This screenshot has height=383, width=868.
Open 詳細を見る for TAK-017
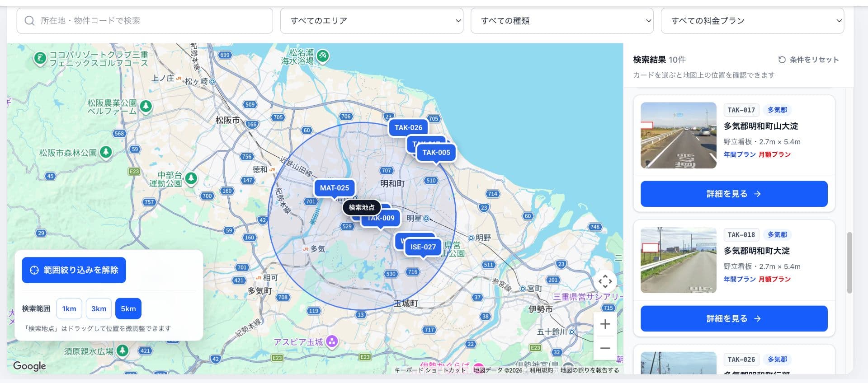[734, 194]
